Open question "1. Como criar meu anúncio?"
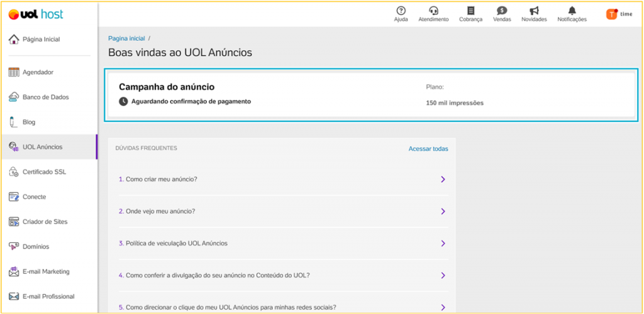Viewport: 644px width, 314px height. pyautogui.click(x=284, y=179)
